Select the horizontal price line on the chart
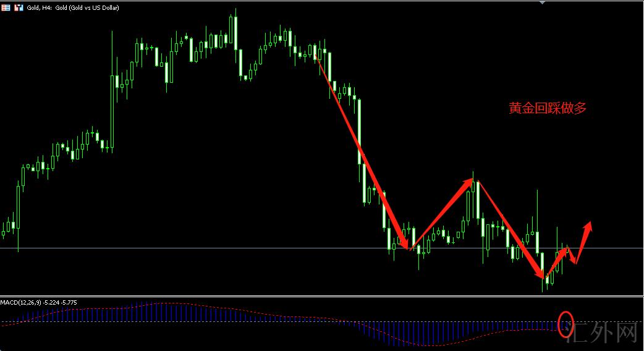644x351 pixels. point(322,248)
